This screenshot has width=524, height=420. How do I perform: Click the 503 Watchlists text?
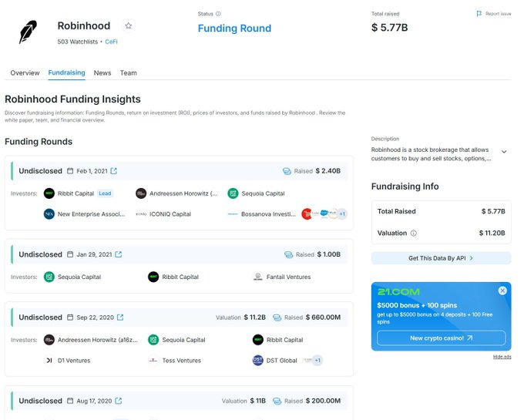[78, 42]
